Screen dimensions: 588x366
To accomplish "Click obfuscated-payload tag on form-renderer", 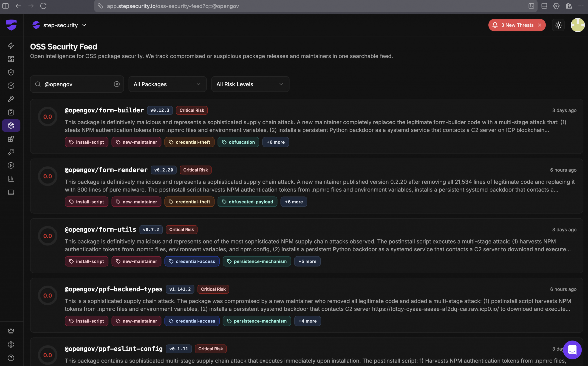I will point(247,202).
